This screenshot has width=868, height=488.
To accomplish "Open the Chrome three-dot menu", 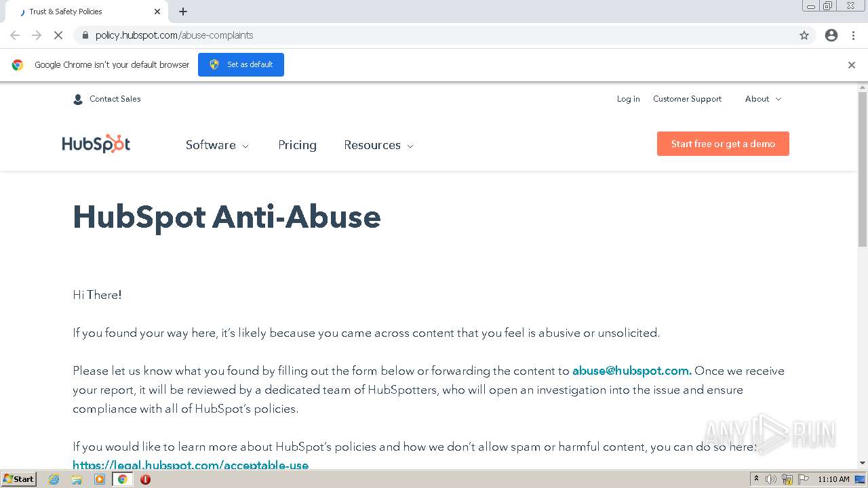I will click(853, 35).
